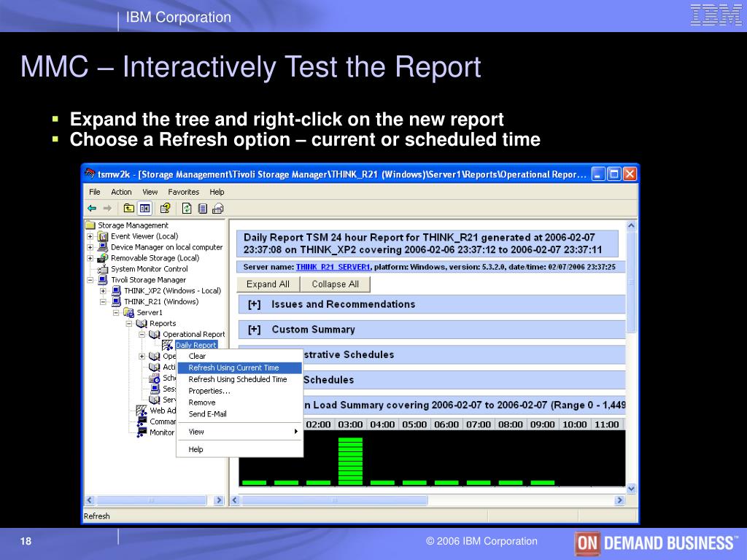Viewport: 747px width, 560px height.
Task: Click the report pane horizontal scrollbar thumb
Action: [x=335, y=500]
